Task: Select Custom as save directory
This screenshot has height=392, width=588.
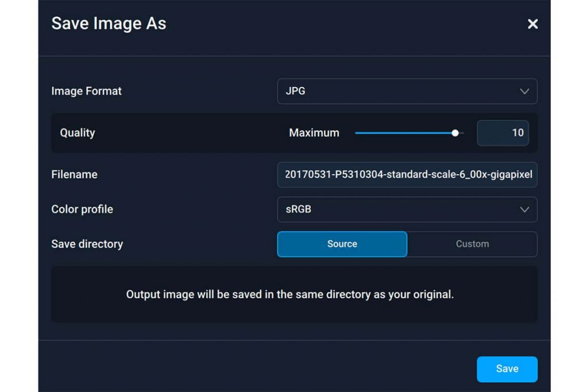Action: [472, 244]
